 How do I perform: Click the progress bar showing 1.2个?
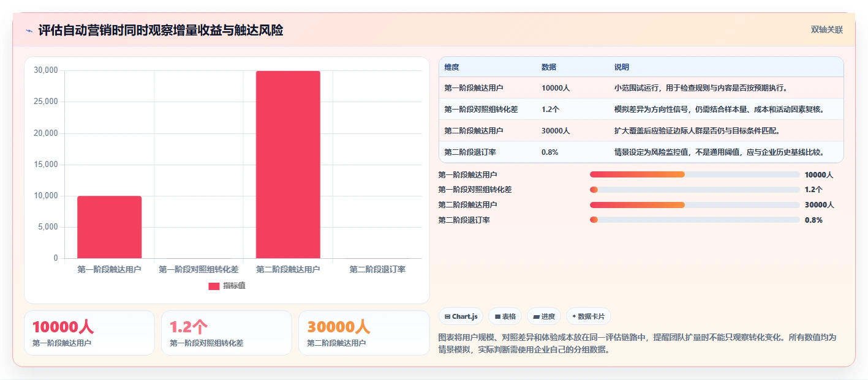695,190
